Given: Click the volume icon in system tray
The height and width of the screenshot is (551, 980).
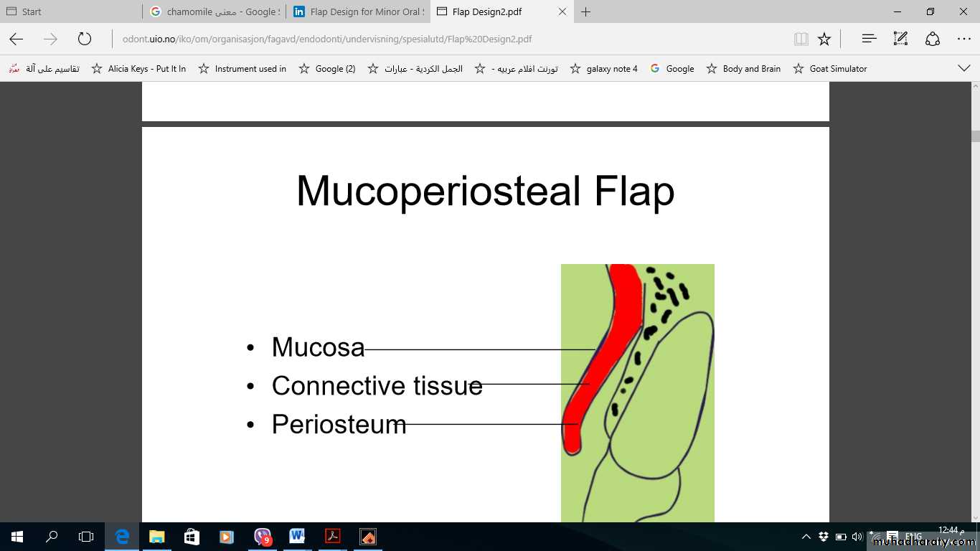Looking at the screenshot, I should [857, 537].
